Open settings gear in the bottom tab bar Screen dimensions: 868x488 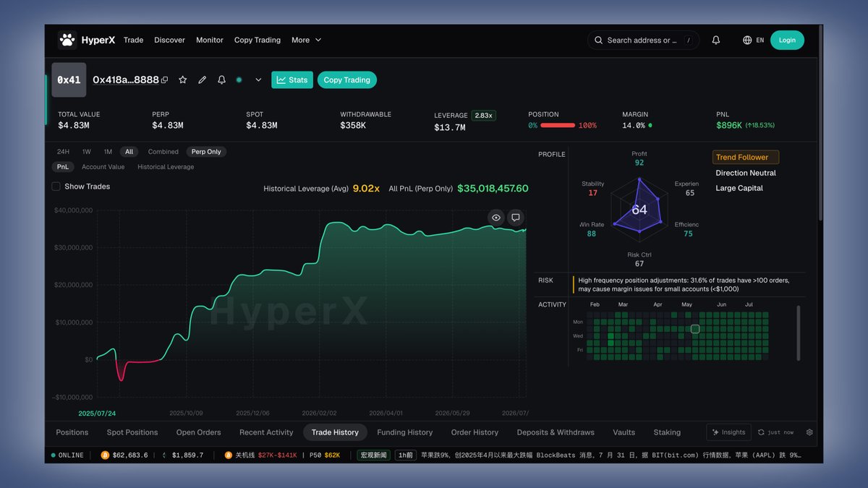pyautogui.click(x=809, y=432)
